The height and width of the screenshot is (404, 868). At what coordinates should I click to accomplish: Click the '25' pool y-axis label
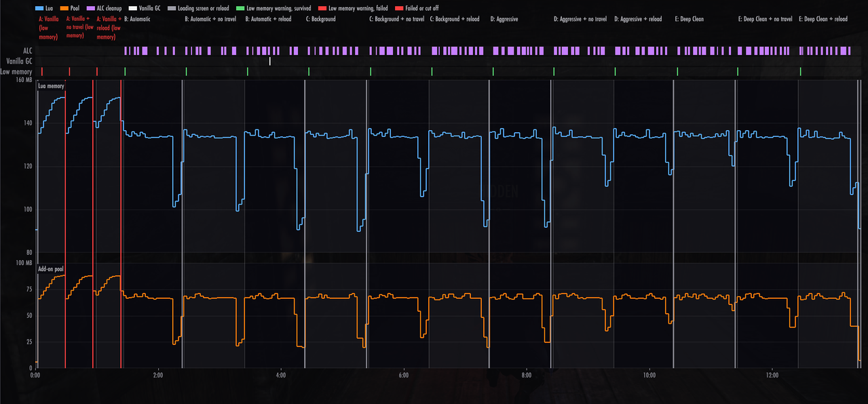coord(29,342)
